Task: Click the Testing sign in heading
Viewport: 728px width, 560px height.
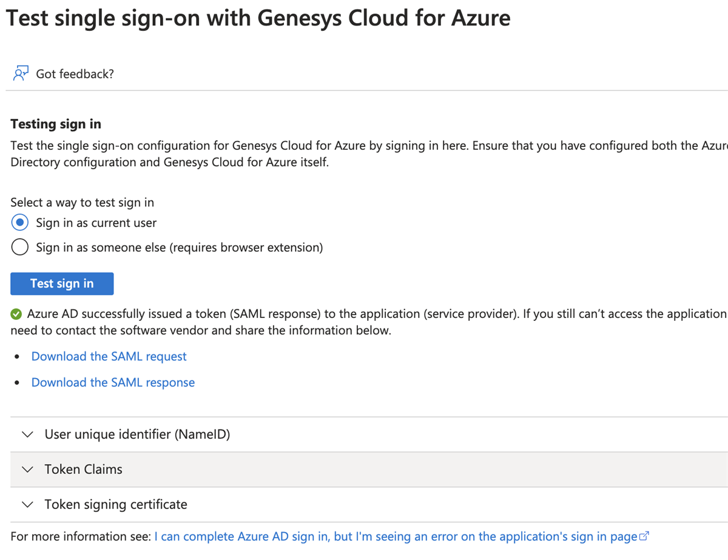Action: tap(55, 123)
